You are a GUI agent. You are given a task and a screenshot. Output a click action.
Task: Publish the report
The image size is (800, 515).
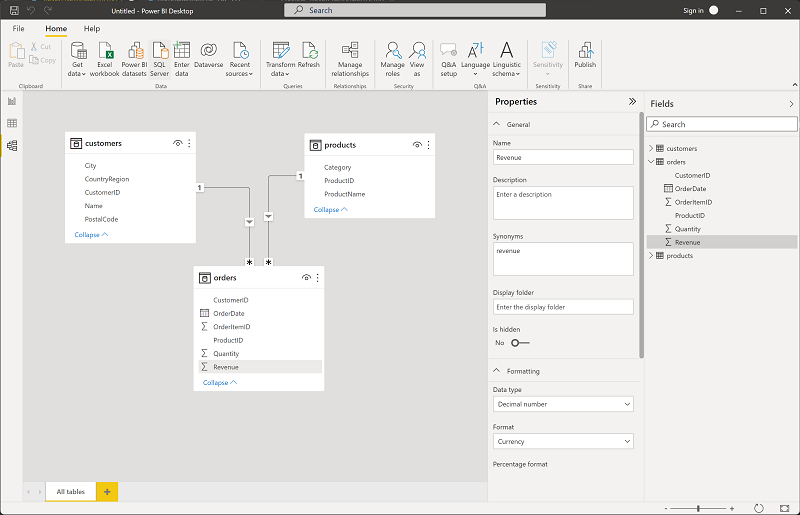click(x=585, y=55)
